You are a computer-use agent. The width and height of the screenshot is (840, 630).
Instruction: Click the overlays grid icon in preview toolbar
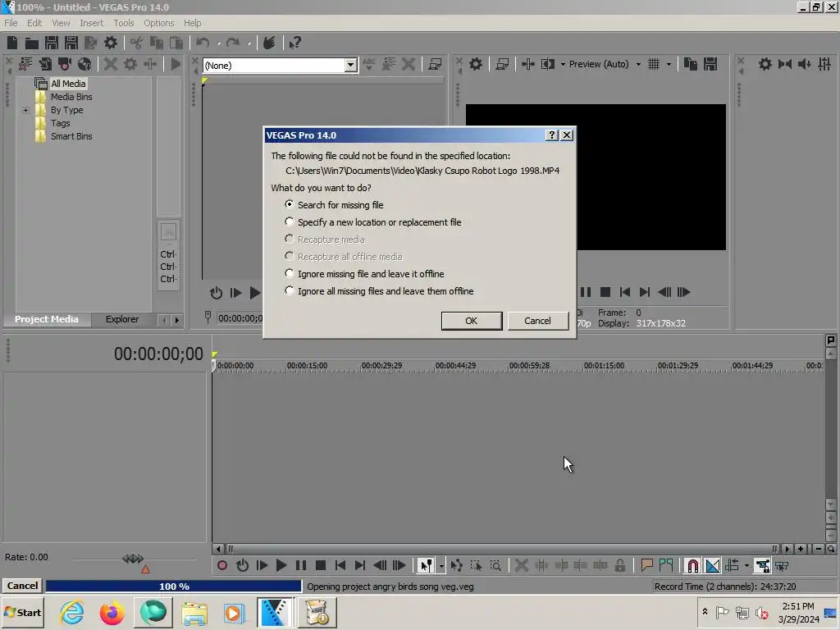(x=654, y=64)
